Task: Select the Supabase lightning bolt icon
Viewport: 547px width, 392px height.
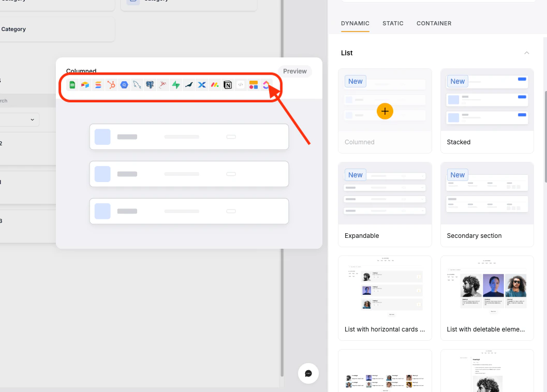Action: 176,85
